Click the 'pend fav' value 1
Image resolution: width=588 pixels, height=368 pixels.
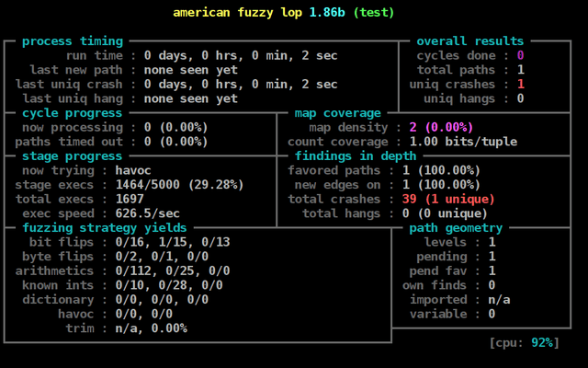point(492,270)
